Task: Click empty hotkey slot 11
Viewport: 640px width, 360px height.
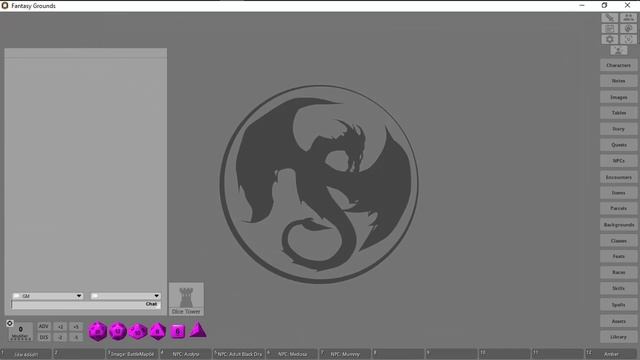Action: point(558,354)
